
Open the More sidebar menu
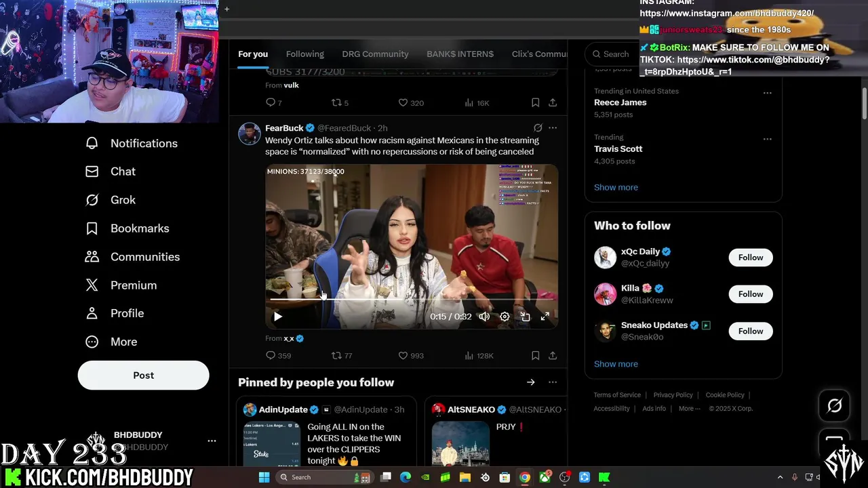tap(111, 342)
